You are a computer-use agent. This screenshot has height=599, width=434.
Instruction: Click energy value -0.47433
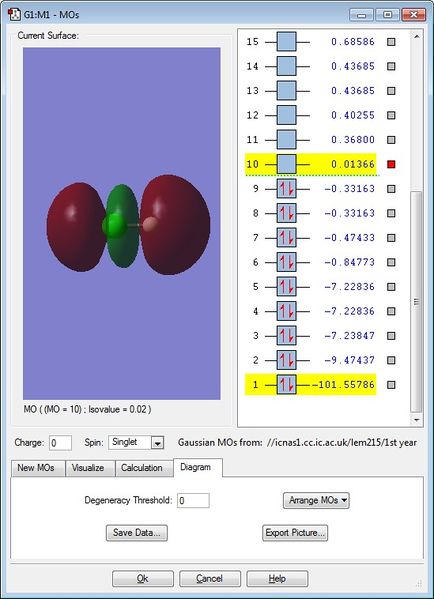coord(350,238)
